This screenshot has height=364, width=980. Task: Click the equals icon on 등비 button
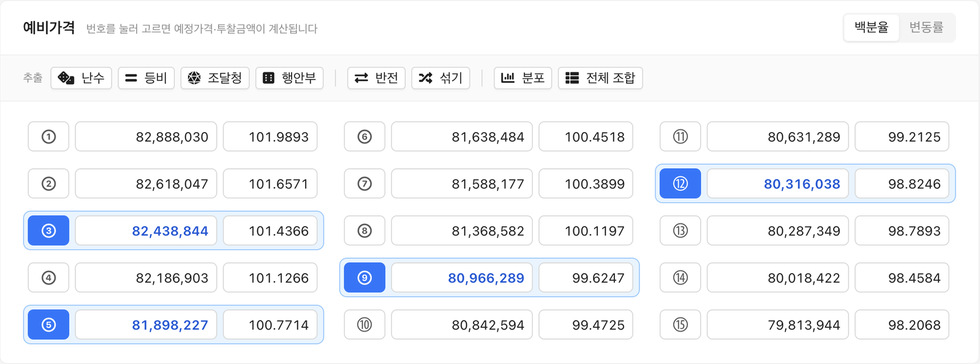point(131,78)
